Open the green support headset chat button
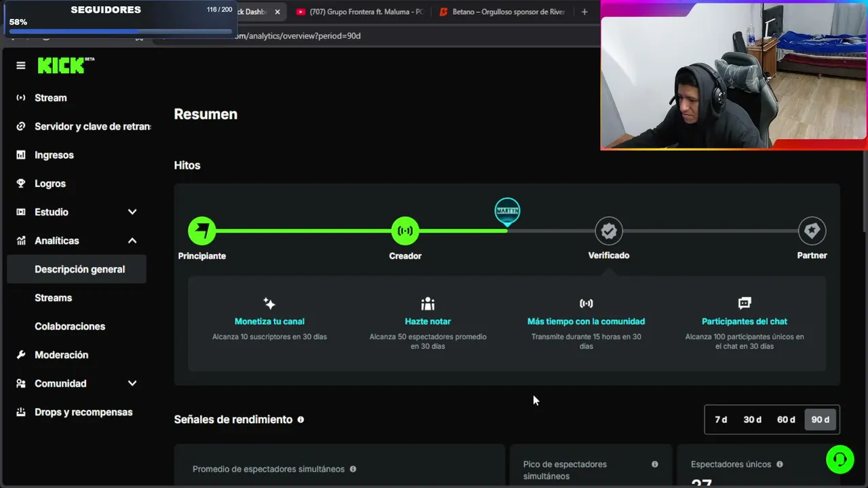This screenshot has height=488, width=868. tap(840, 460)
